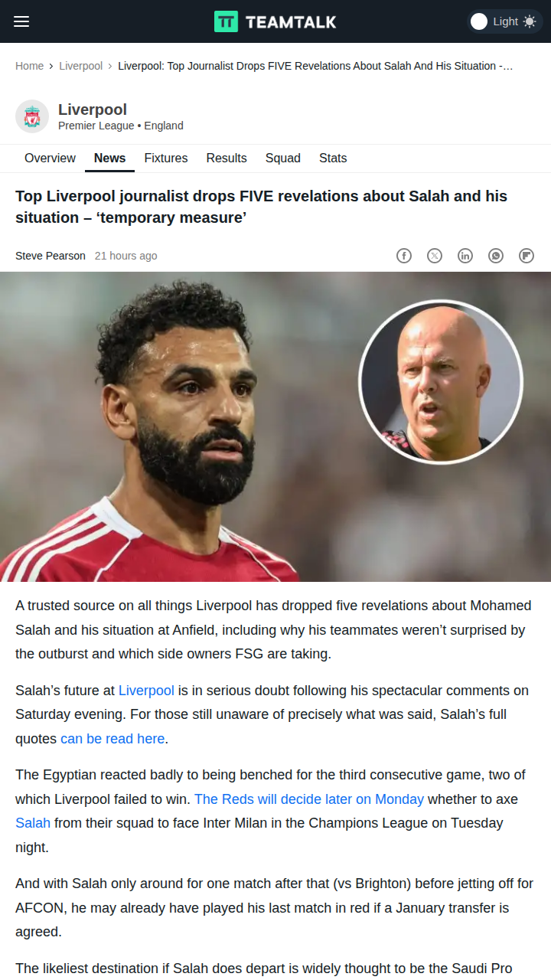Click the Salah and Slot article image
The width and height of the screenshot is (551, 980).
[275, 426]
